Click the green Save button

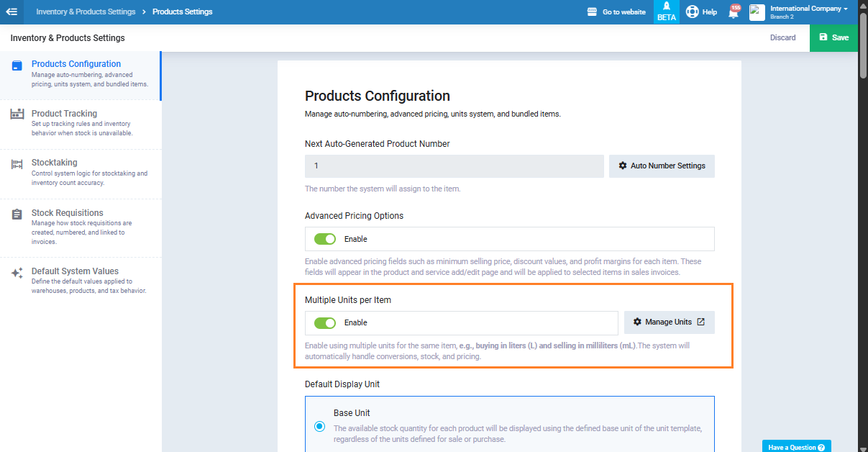point(833,37)
